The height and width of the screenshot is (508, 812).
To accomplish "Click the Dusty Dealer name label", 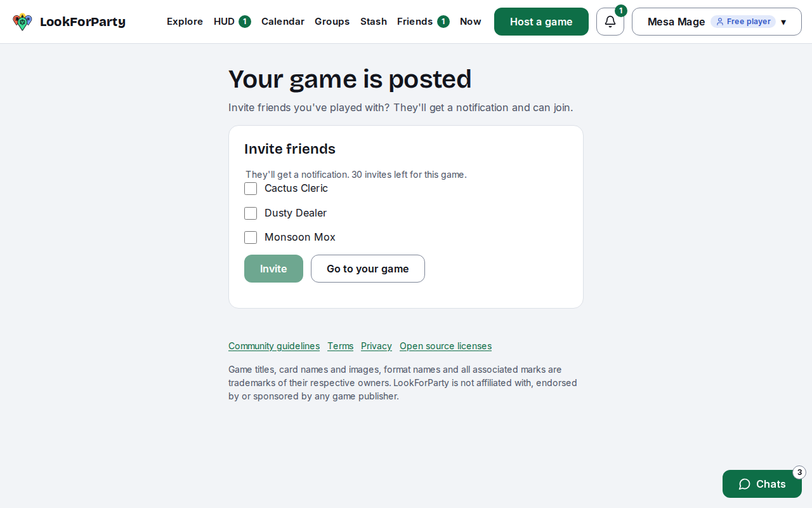I will point(296,213).
